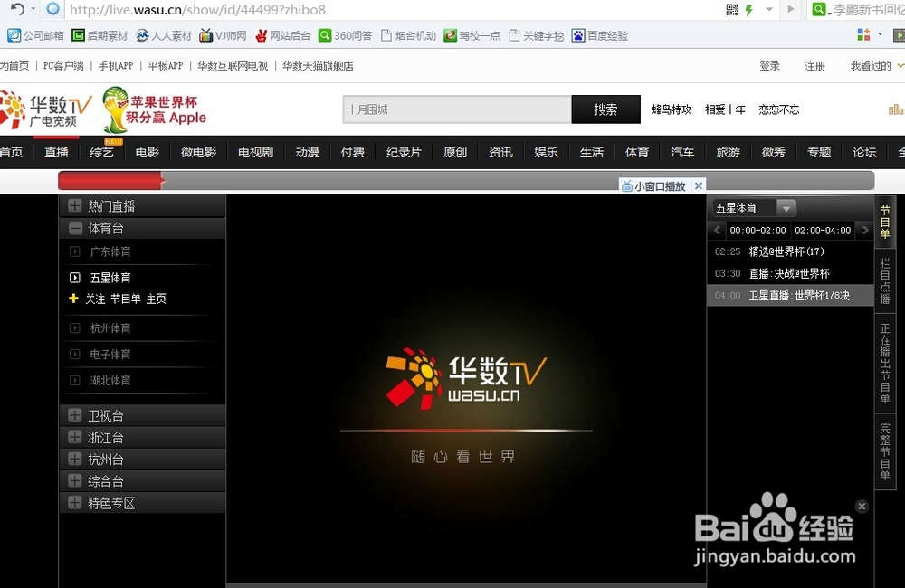Close the Baidu watermark overlay X button

coord(862,506)
